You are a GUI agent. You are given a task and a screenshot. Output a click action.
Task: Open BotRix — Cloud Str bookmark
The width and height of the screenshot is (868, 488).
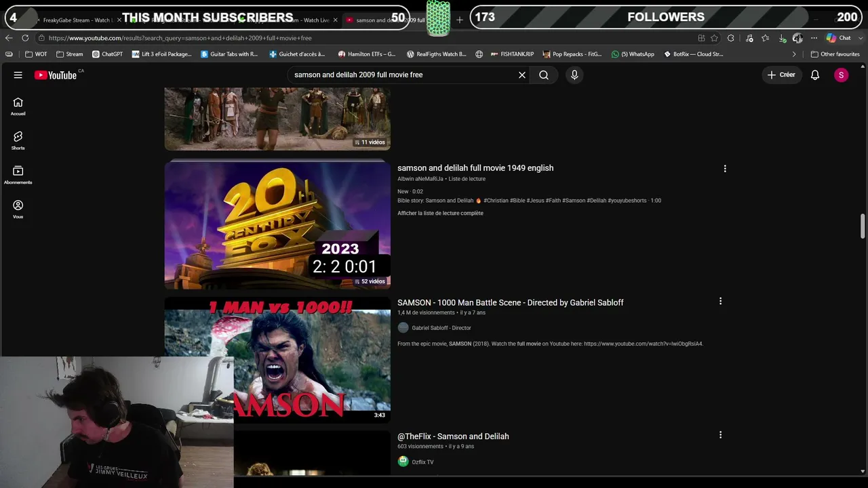693,54
